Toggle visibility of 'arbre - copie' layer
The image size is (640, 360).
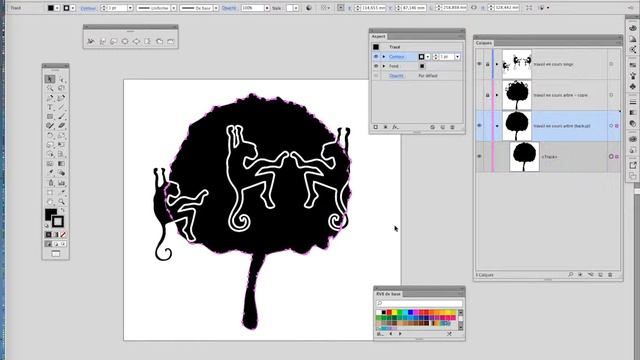click(x=479, y=95)
